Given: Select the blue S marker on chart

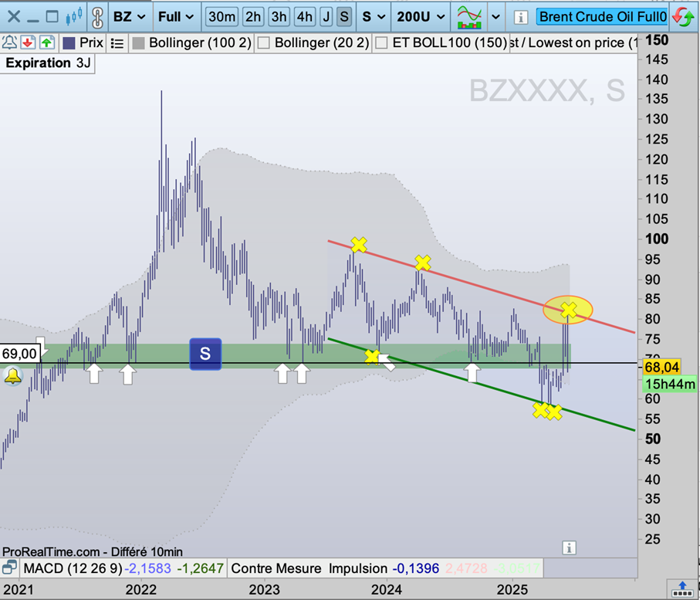Looking at the screenshot, I should pos(205,354).
